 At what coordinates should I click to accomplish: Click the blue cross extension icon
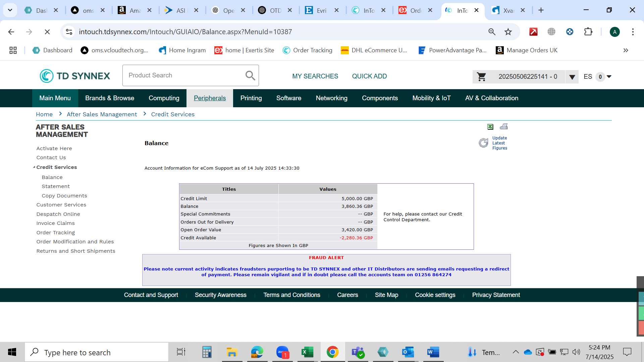[570, 32]
